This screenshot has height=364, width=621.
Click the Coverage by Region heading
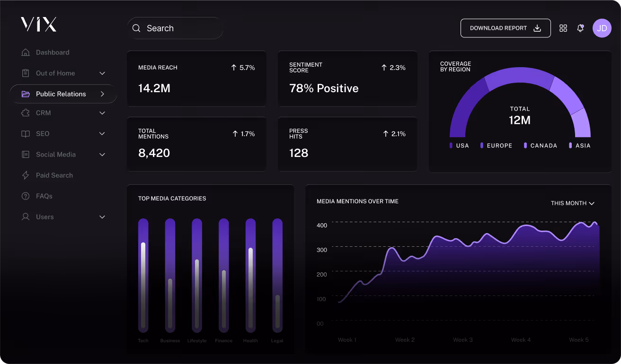click(455, 67)
